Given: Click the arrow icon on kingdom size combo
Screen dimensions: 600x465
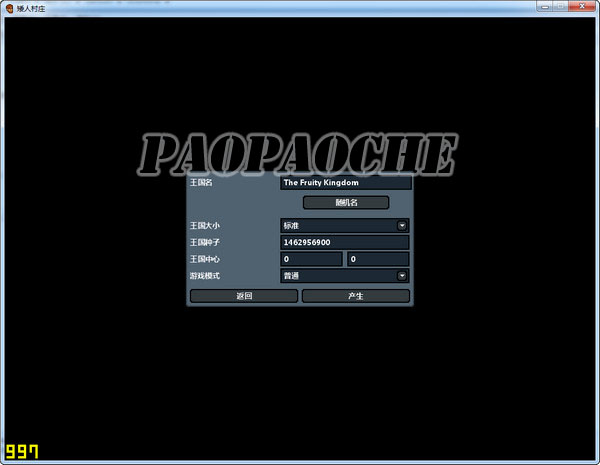Looking at the screenshot, I should coord(401,226).
